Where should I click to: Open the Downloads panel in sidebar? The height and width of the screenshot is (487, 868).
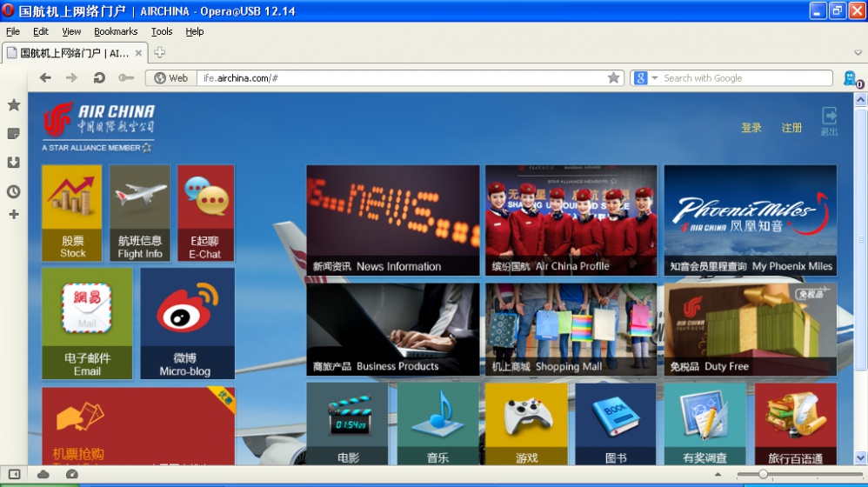[x=14, y=163]
